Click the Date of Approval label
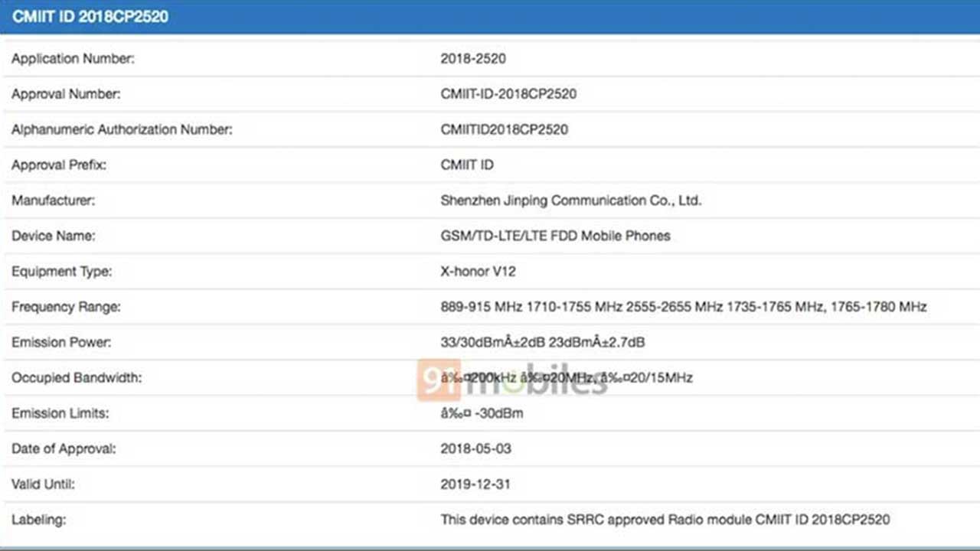The width and height of the screenshot is (980, 551). pyautogui.click(x=64, y=448)
